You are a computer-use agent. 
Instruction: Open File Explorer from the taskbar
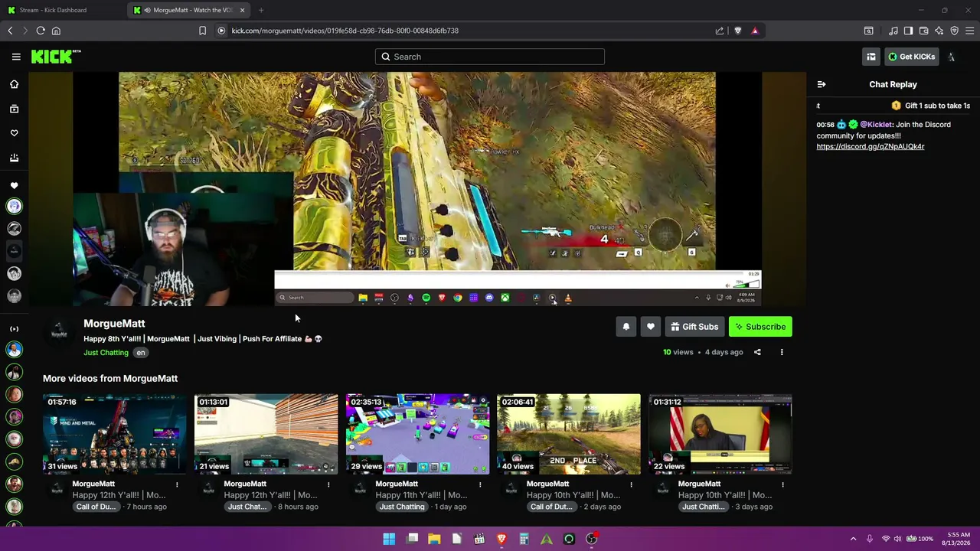(434, 539)
